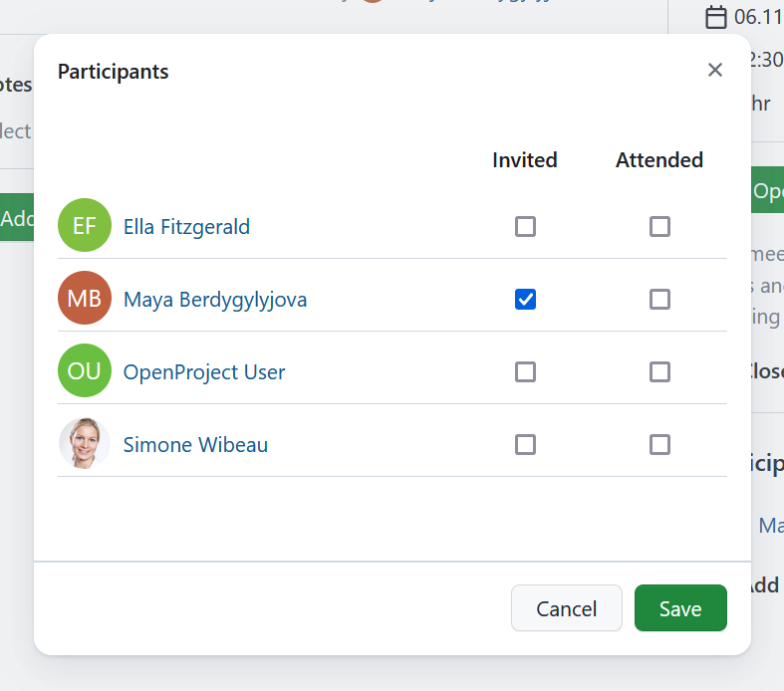Mark OpenProject User as attended

coord(659,371)
